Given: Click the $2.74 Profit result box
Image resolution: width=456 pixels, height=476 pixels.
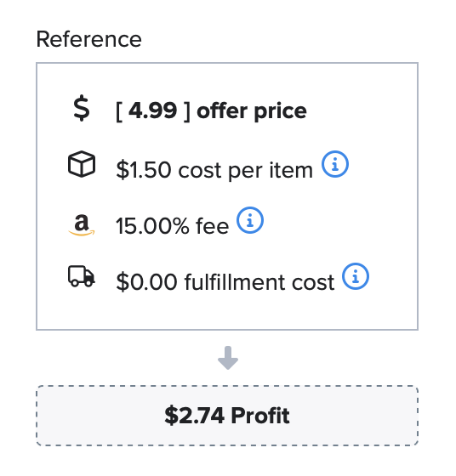Looking at the screenshot, I should [x=227, y=416].
